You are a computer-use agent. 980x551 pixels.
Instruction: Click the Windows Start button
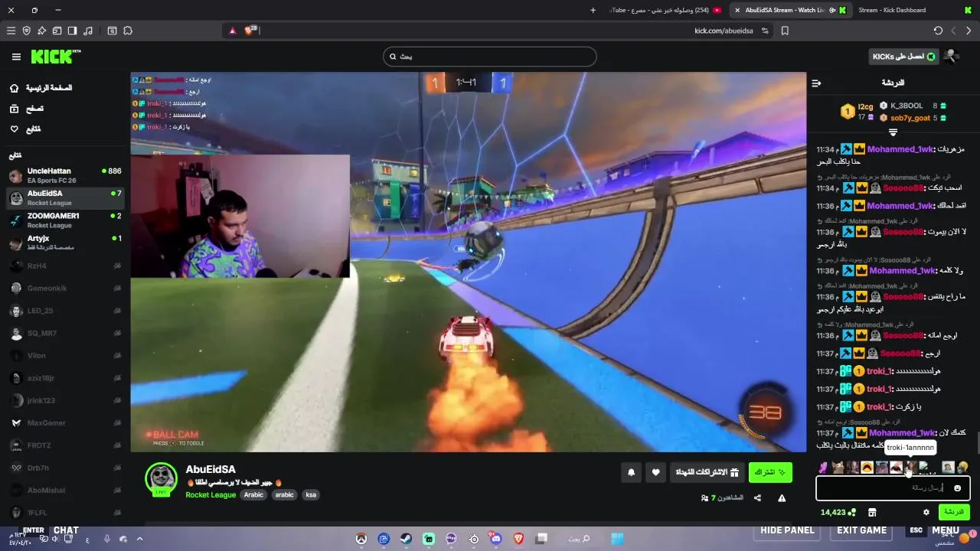pyautogui.click(x=617, y=539)
